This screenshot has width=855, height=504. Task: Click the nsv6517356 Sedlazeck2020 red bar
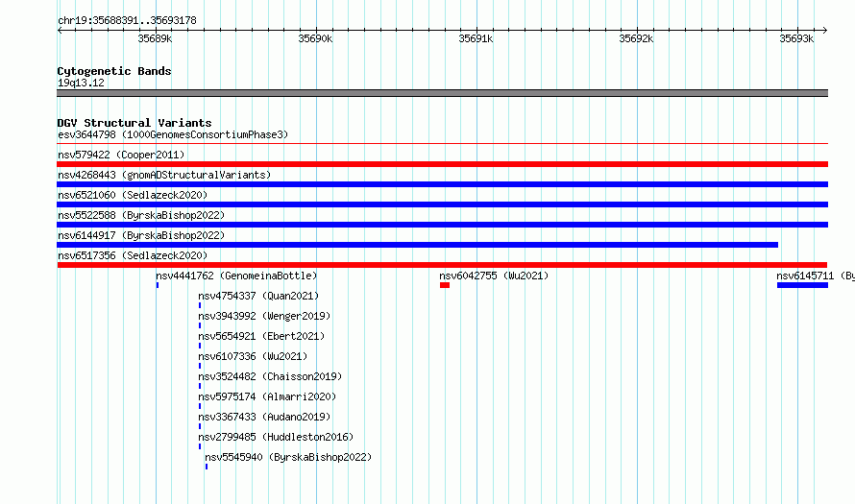[442, 265]
